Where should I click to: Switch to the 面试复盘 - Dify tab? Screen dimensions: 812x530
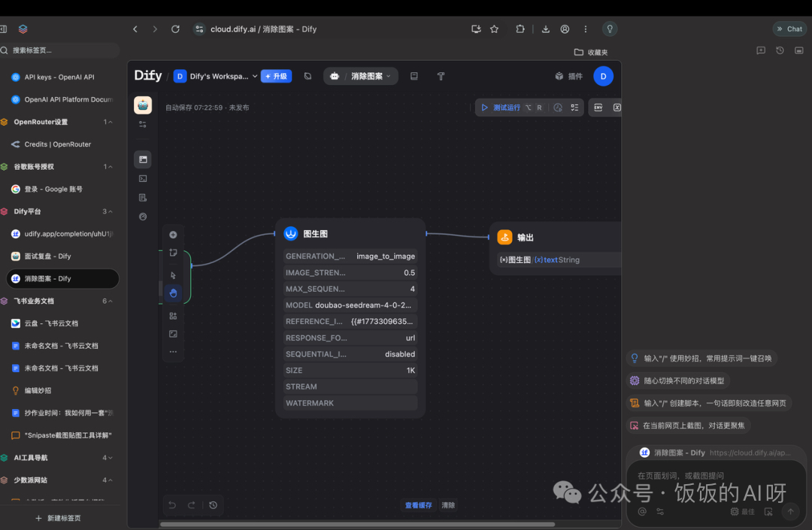click(x=47, y=256)
